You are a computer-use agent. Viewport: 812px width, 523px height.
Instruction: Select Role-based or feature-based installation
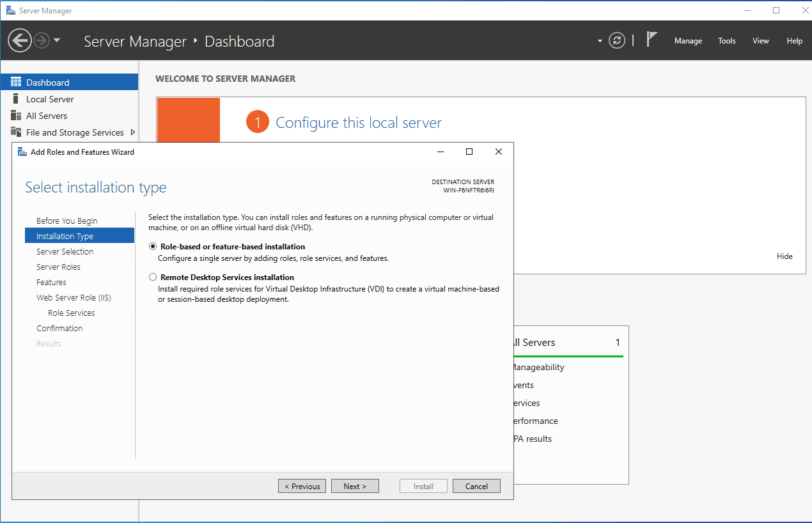coord(153,247)
